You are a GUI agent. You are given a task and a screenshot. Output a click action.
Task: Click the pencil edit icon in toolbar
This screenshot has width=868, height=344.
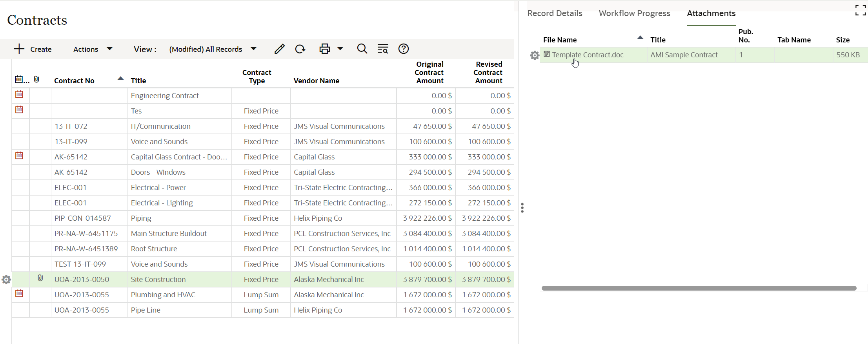coord(279,49)
